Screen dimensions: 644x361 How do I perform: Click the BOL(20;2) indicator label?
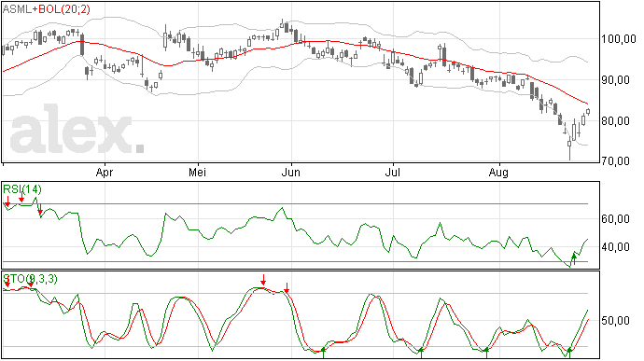pos(64,9)
